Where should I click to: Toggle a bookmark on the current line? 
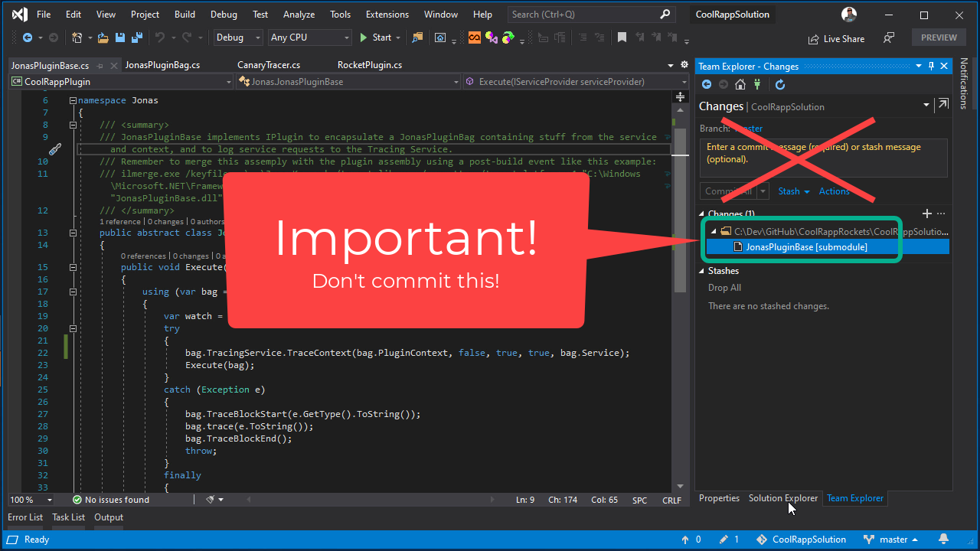pos(622,37)
